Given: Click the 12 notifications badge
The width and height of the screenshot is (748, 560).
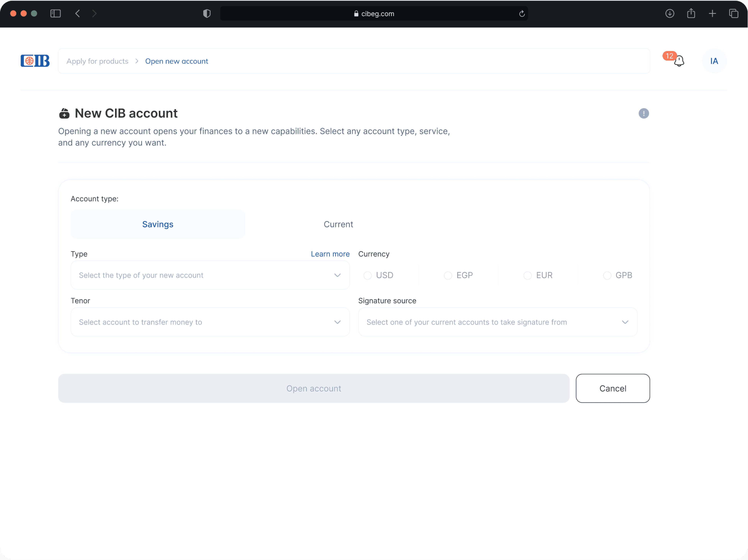Looking at the screenshot, I should [669, 56].
